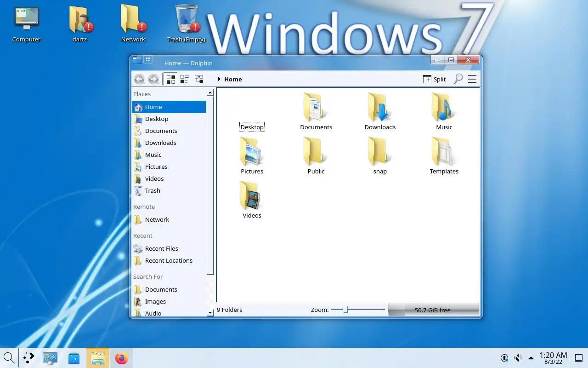Open the updates tray icon
Screen dimensions: 588x368
click(504, 358)
